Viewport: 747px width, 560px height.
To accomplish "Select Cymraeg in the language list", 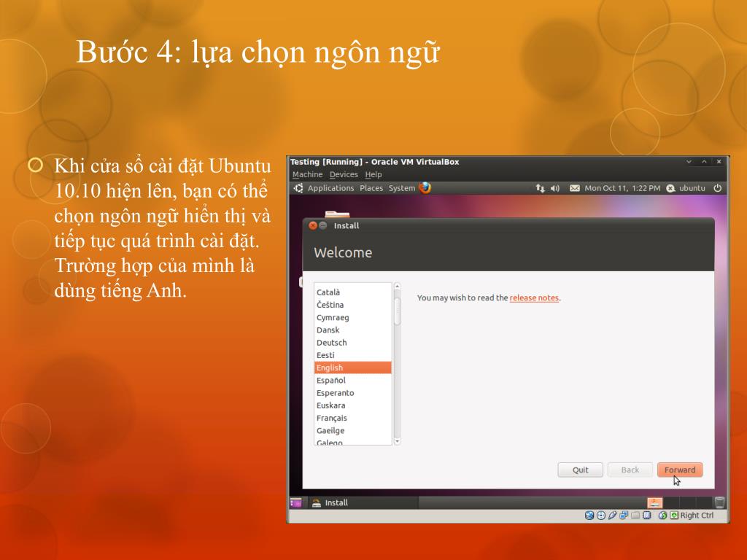I will tap(352, 317).
